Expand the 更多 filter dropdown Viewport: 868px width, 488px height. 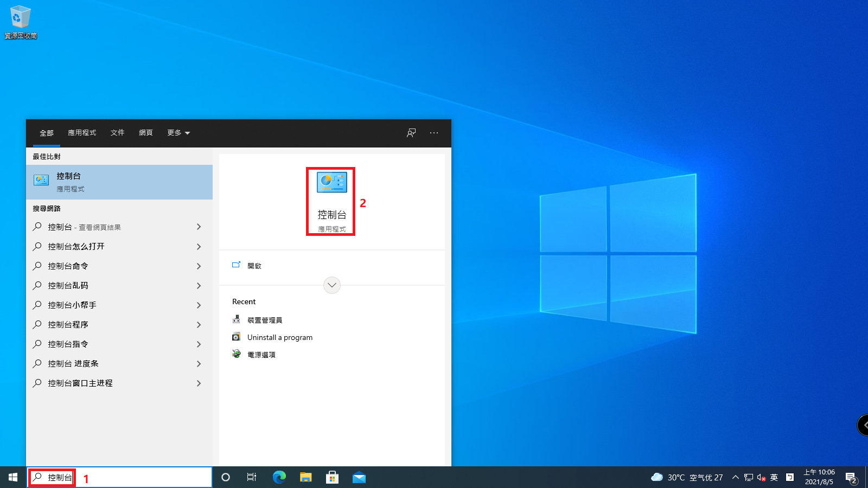[178, 133]
